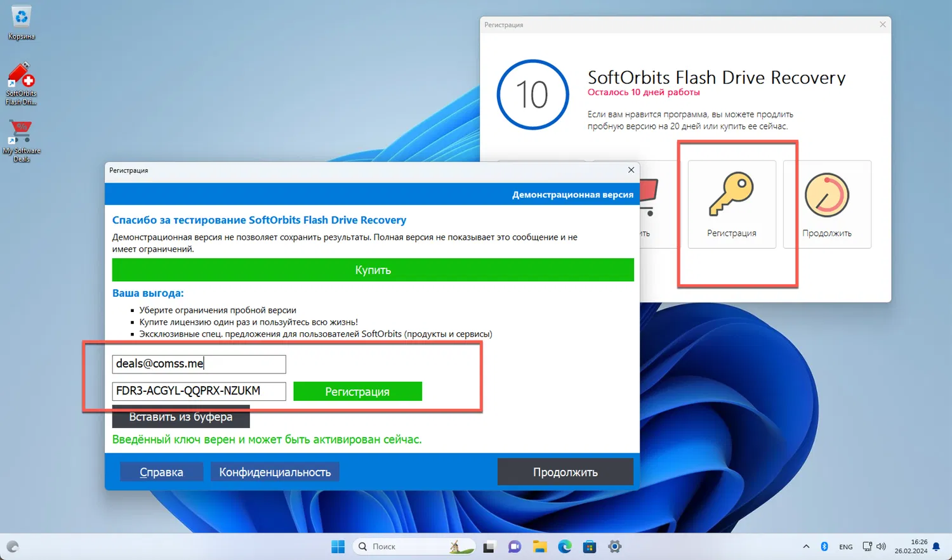The image size is (952, 560).
Task: Open the Конфиденциальность privacy link
Action: tap(275, 472)
